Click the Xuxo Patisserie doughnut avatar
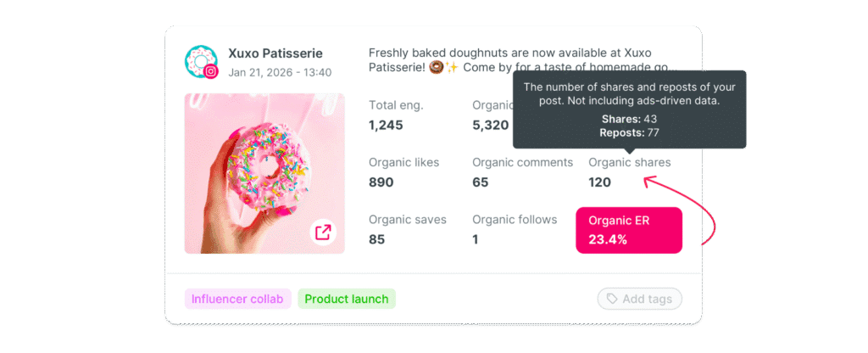 pos(200,61)
